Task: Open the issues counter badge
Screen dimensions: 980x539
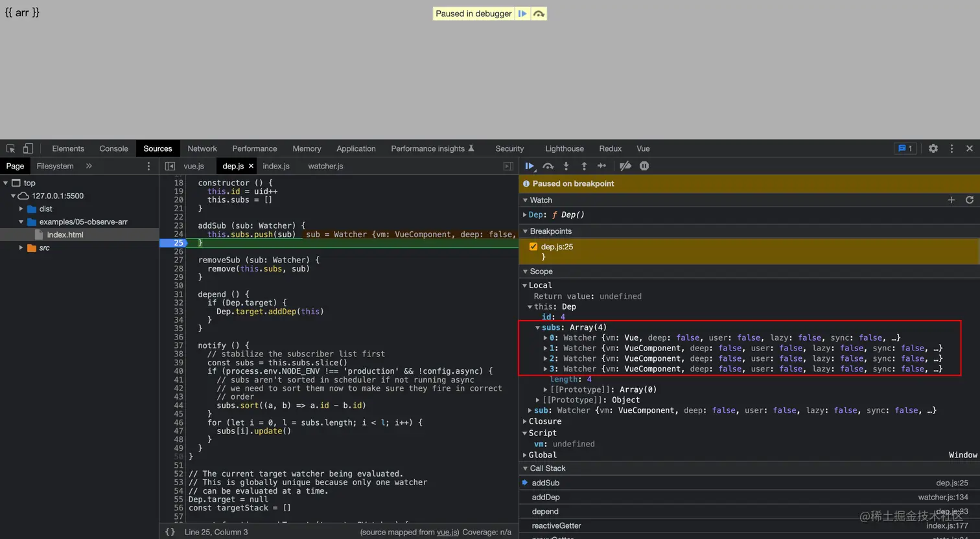Action: pyautogui.click(x=905, y=148)
